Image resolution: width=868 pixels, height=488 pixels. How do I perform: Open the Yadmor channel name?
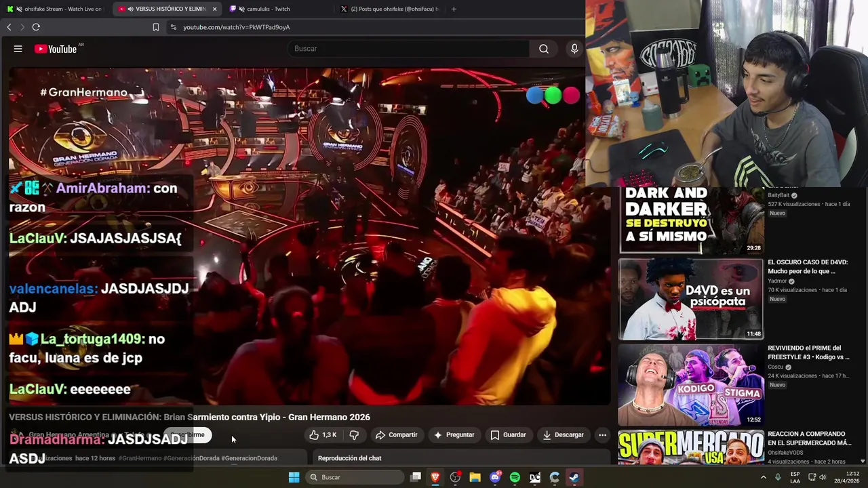777,281
